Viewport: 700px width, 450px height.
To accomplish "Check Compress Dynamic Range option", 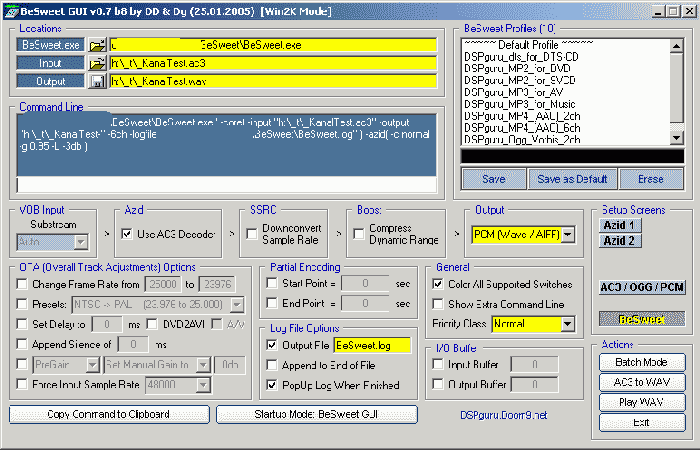I will coord(360,234).
